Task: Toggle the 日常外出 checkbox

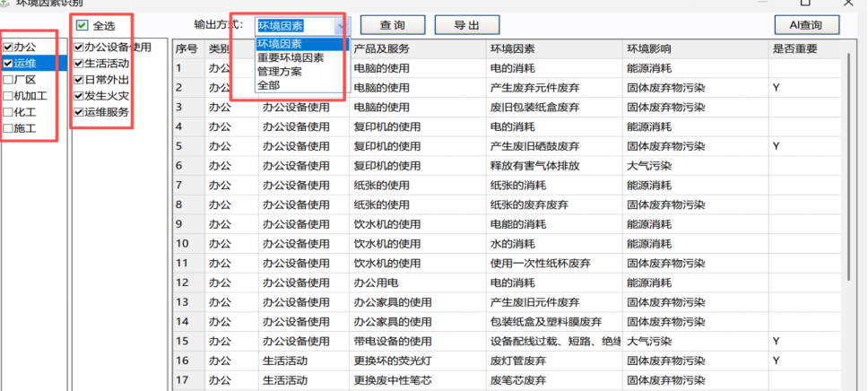Action: pos(79,80)
